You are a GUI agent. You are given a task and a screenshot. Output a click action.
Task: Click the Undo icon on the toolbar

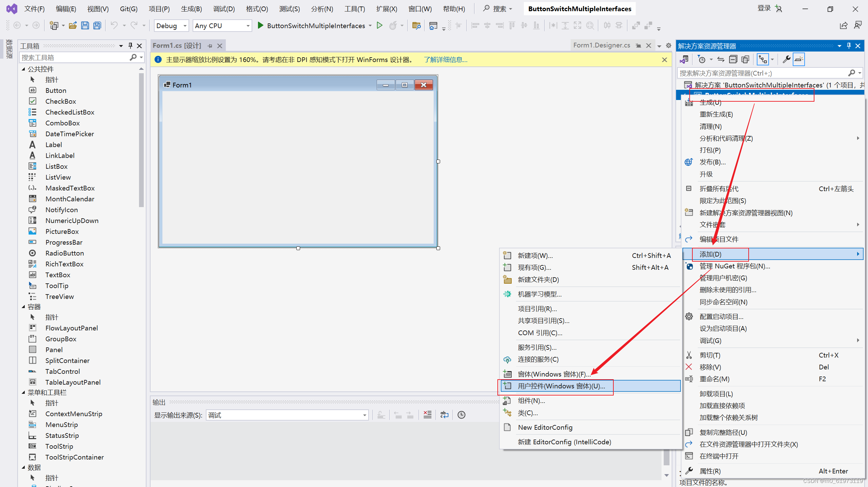[x=115, y=25]
